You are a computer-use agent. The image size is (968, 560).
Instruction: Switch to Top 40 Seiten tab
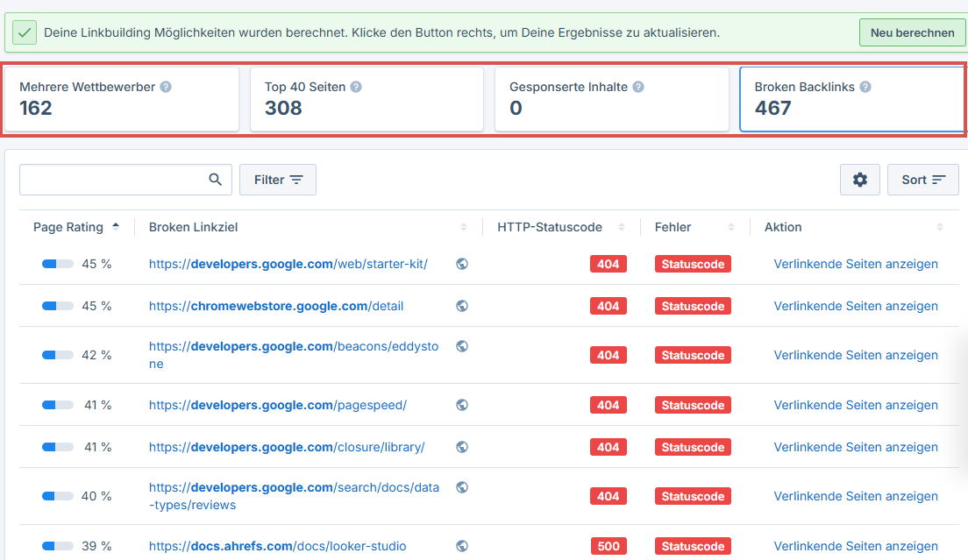(367, 99)
